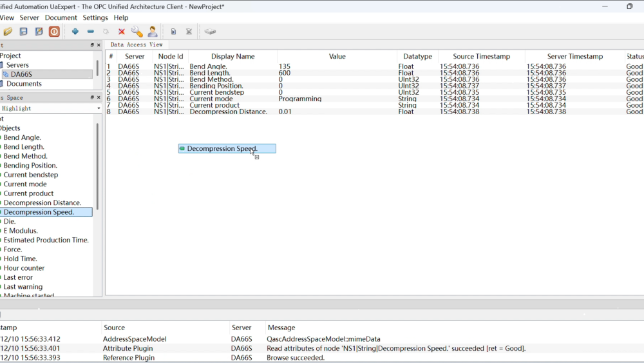Select the Current mode row in the data table
Screen dimensions: 644x363
pyautogui.click(x=211, y=99)
